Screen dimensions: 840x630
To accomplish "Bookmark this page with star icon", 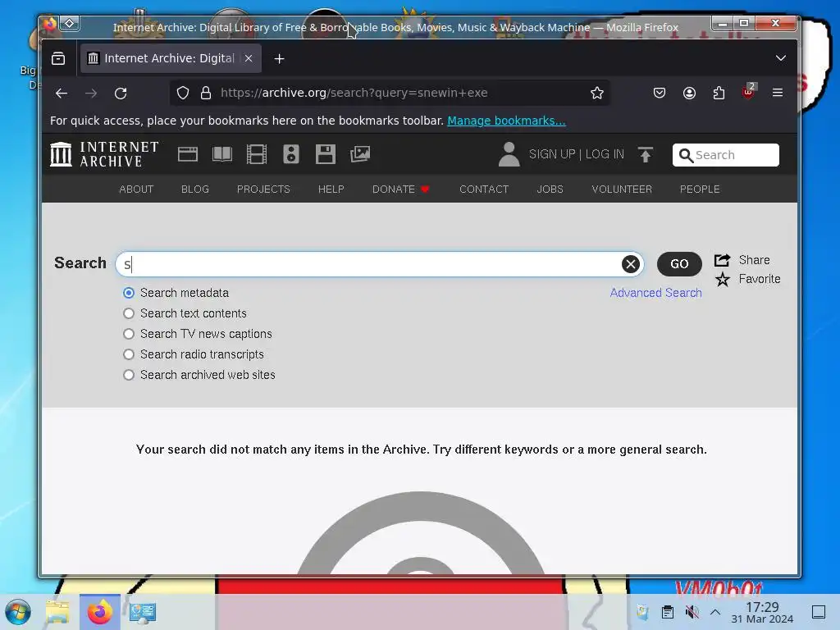I will click(x=597, y=93).
